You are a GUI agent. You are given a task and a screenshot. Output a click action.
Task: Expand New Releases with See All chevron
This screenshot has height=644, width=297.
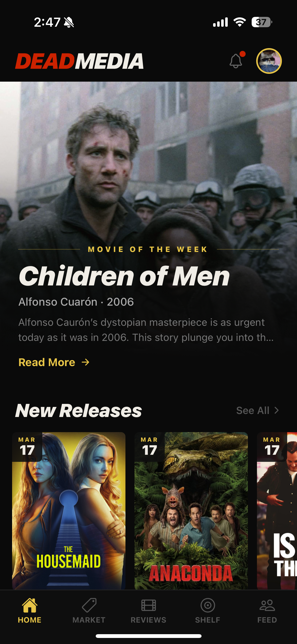click(277, 410)
